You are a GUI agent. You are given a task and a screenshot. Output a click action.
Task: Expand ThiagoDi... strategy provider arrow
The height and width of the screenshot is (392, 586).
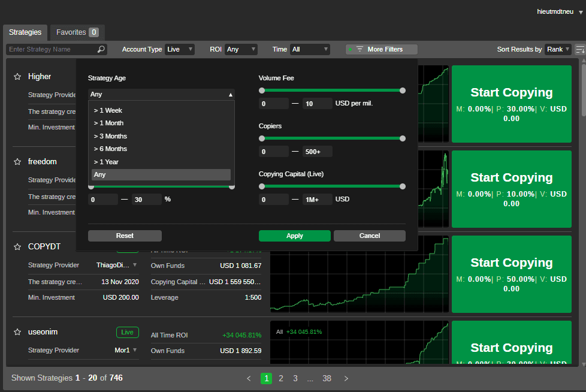(135, 265)
